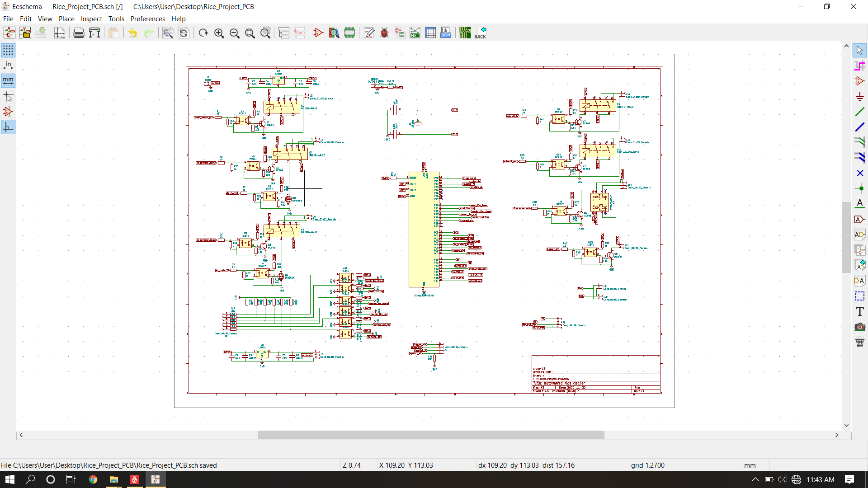Open the Place menu
868x488 pixels.
[x=66, y=19]
